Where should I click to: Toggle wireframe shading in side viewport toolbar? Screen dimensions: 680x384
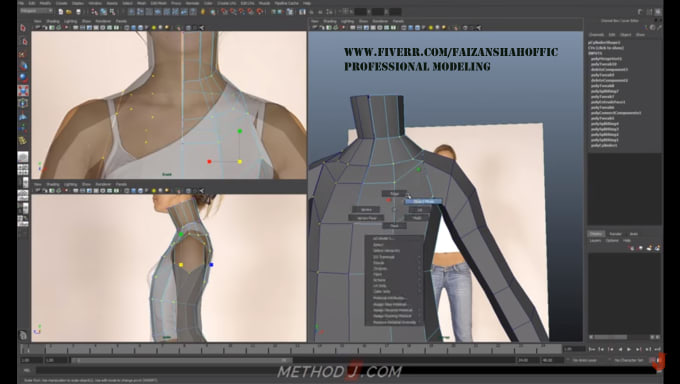[127, 190]
